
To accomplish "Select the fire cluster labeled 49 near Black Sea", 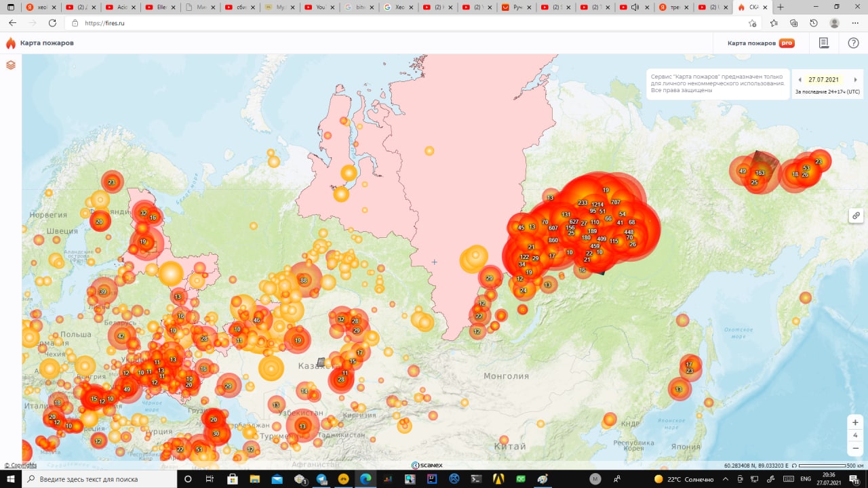I will 127,389.
